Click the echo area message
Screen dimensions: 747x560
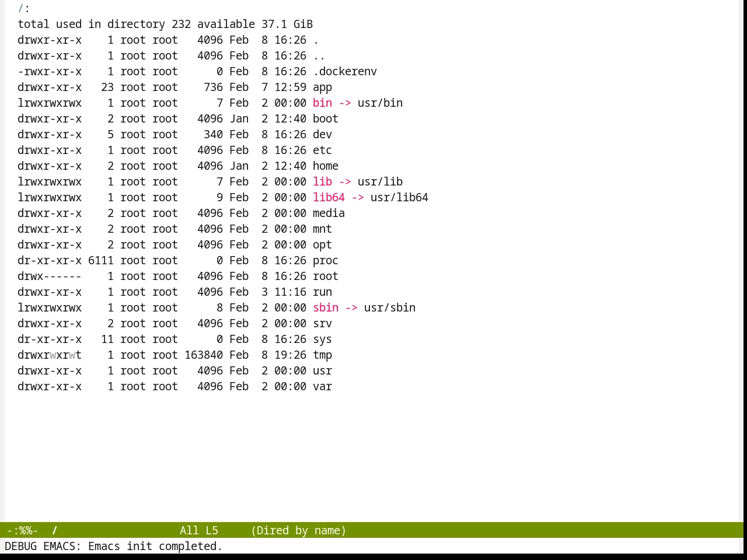(x=113, y=546)
